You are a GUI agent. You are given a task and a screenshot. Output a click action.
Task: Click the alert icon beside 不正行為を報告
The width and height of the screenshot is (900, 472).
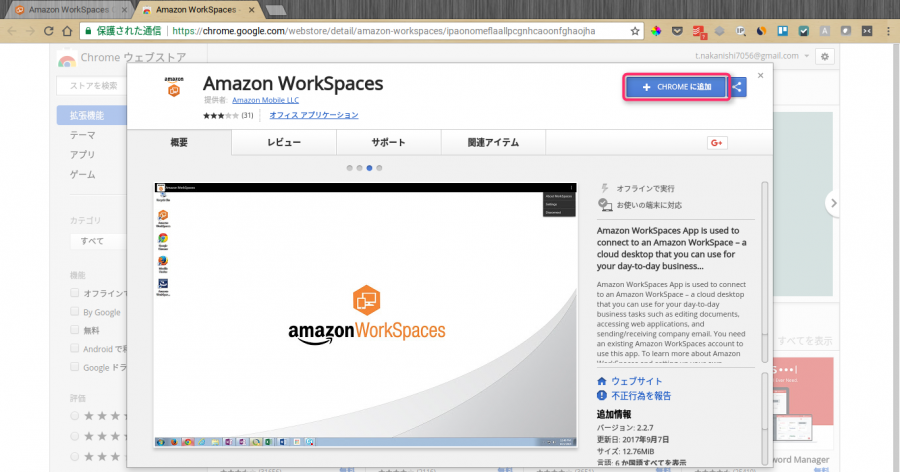[602, 395]
